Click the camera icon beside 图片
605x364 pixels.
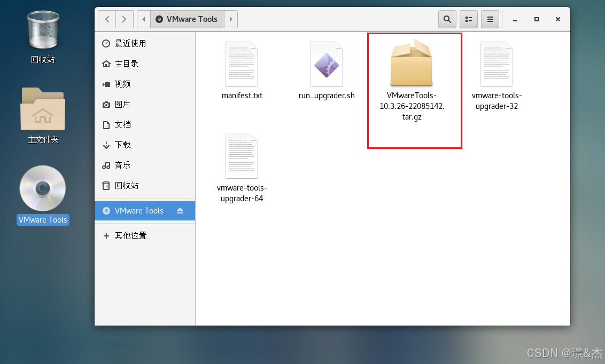point(106,105)
